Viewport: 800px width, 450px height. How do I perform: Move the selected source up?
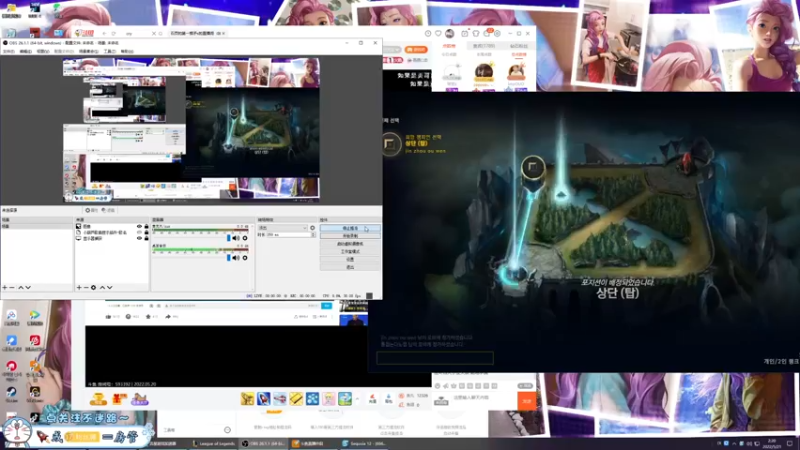(x=102, y=288)
